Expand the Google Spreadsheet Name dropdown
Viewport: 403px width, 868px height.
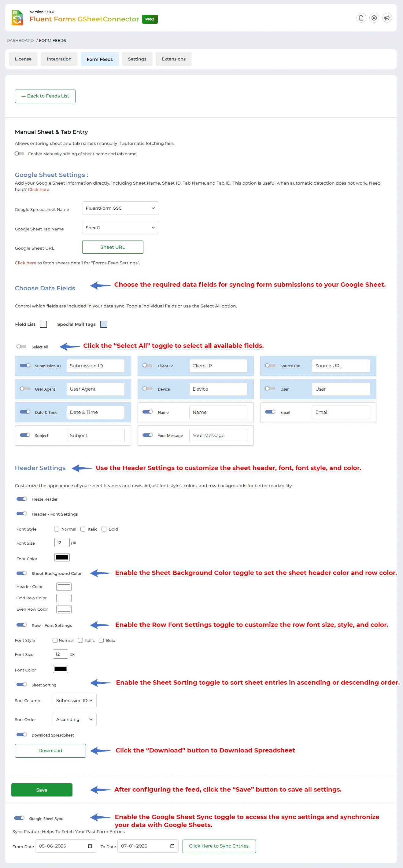(120, 208)
